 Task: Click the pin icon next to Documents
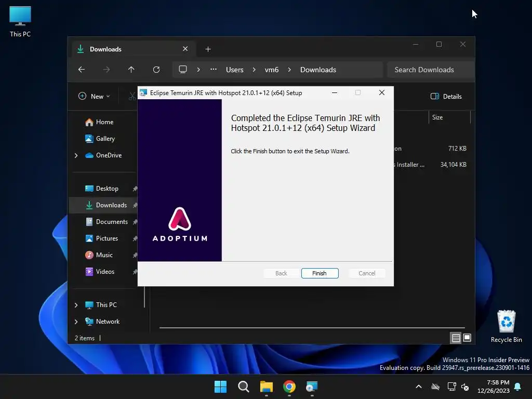tap(135, 222)
